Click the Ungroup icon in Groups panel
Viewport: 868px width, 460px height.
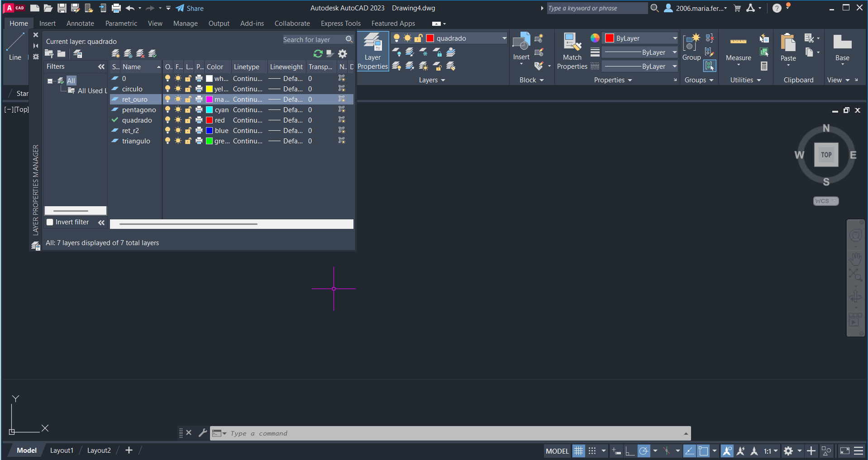pyautogui.click(x=710, y=38)
